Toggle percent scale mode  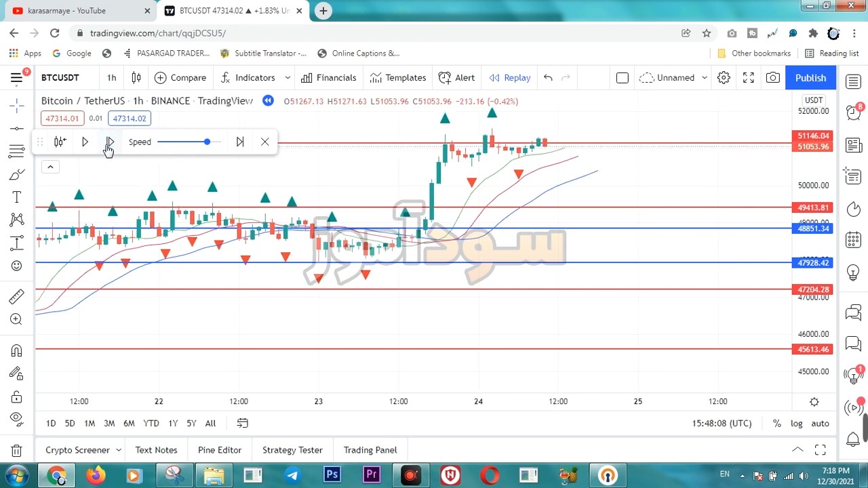(776, 424)
